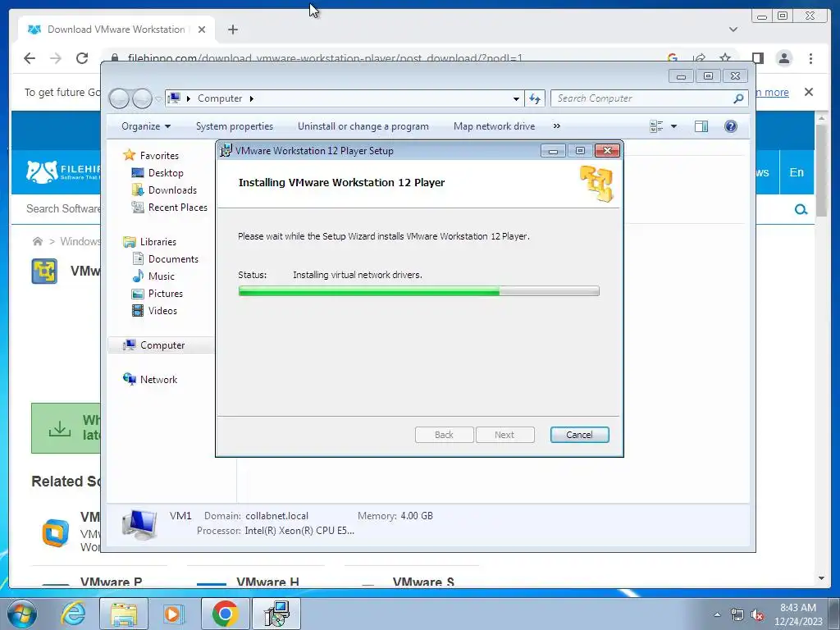This screenshot has width=840, height=630.
Task: Click the installation progress bar
Action: point(418,291)
